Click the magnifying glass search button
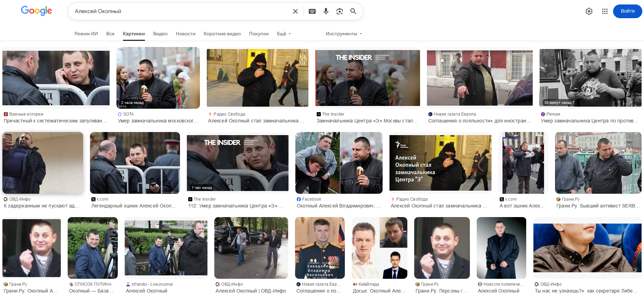The height and width of the screenshot is (298, 644). 353,11
